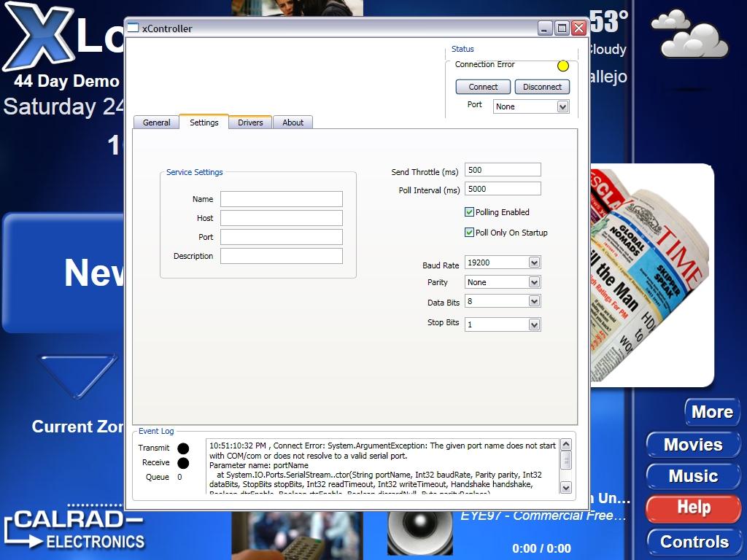The height and width of the screenshot is (560, 747).
Task: Click the red Help button
Action: click(693, 507)
